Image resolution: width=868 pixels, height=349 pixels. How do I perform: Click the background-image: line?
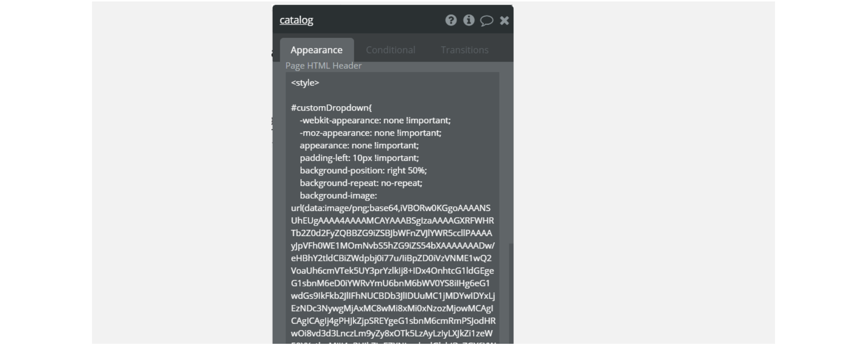tap(338, 195)
